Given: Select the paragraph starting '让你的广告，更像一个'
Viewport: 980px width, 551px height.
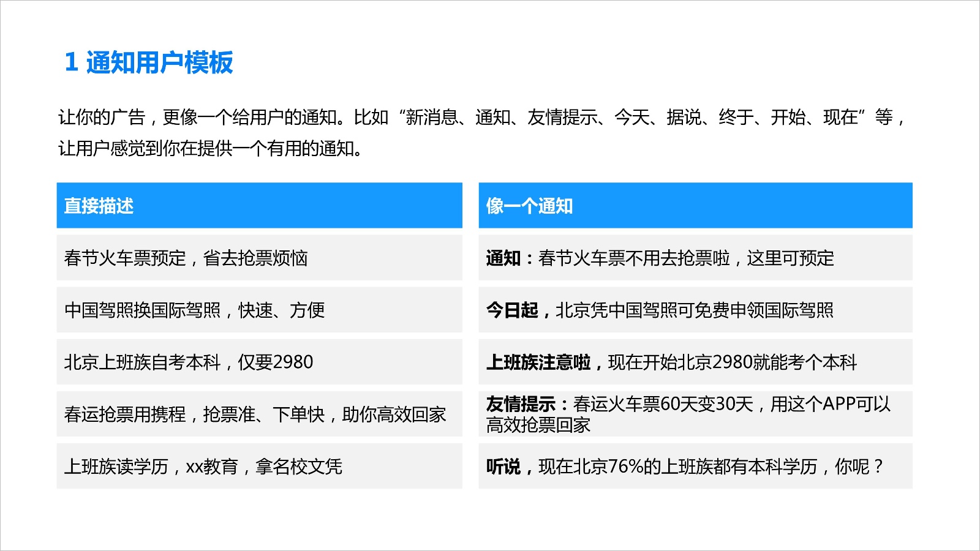Looking at the screenshot, I should click(x=482, y=132).
